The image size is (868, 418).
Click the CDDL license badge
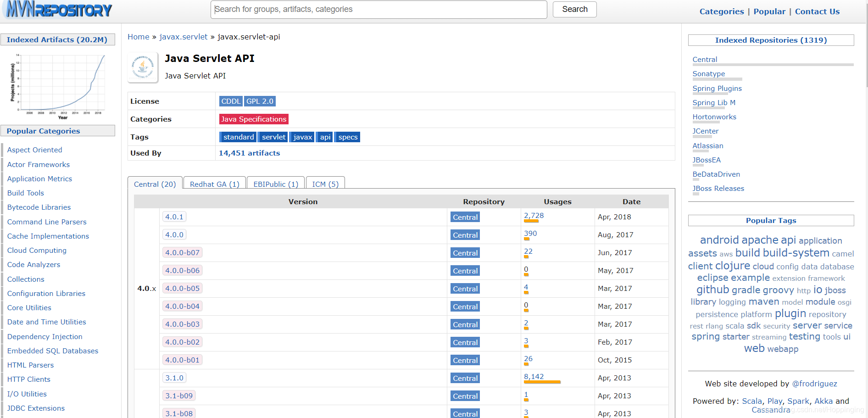point(231,101)
